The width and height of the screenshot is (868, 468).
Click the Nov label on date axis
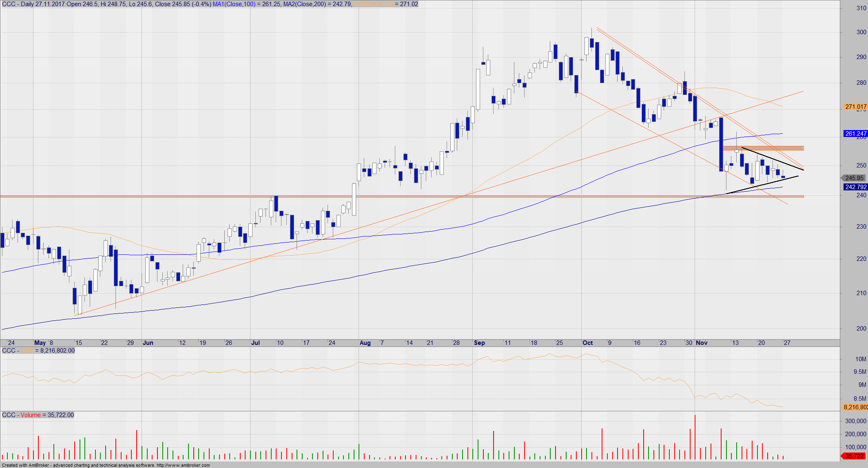tap(702, 343)
